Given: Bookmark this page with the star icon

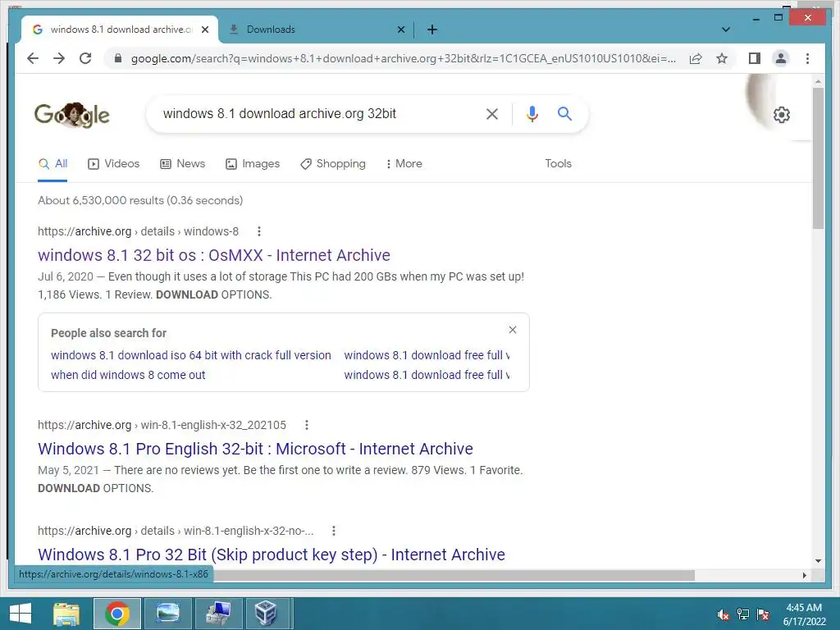Looking at the screenshot, I should tap(722, 58).
